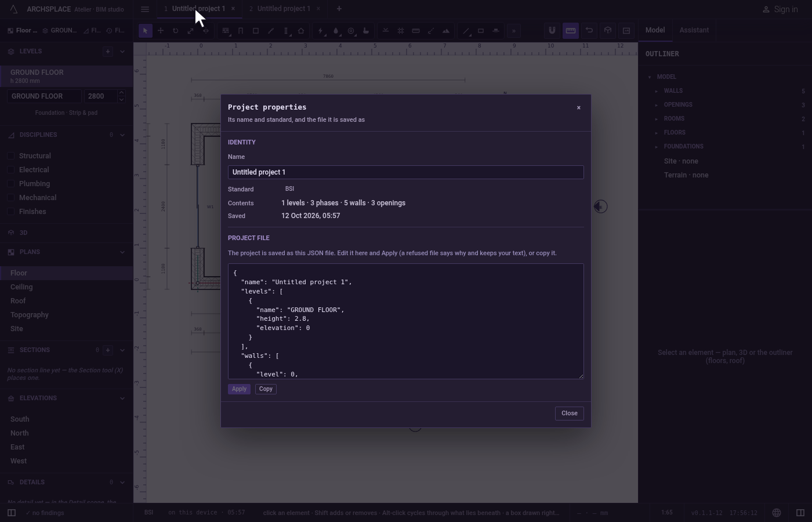Screen dimensions: 812x522
Task: Pick the diagonal scale arrow tool
Action: pyautogui.click(x=190, y=31)
